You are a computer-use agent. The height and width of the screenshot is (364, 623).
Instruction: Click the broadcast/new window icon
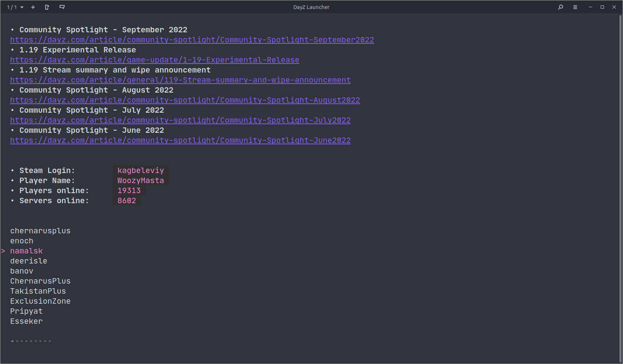62,7
